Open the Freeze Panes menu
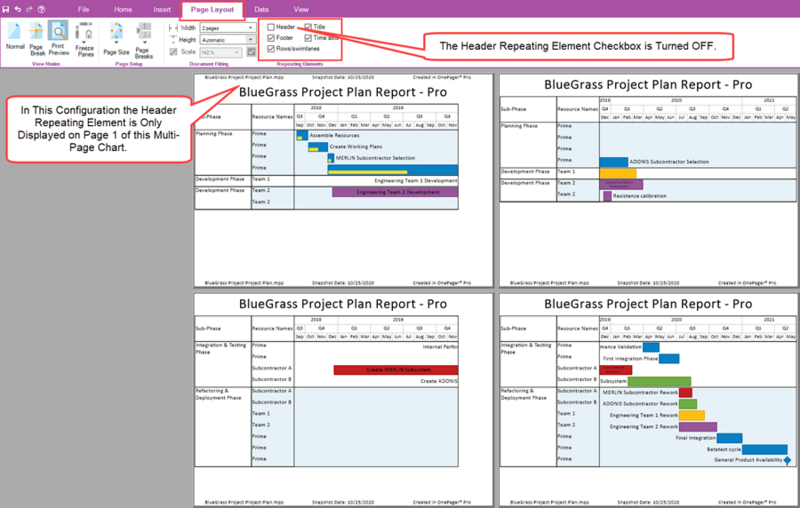Image resolution: width=800 pixels, height=508 pixels. 85,39
